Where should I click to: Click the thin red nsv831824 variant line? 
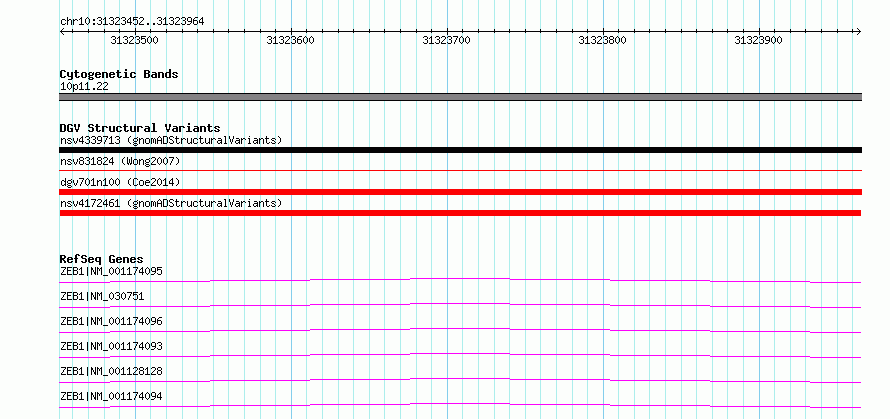(x=461, y=170)
